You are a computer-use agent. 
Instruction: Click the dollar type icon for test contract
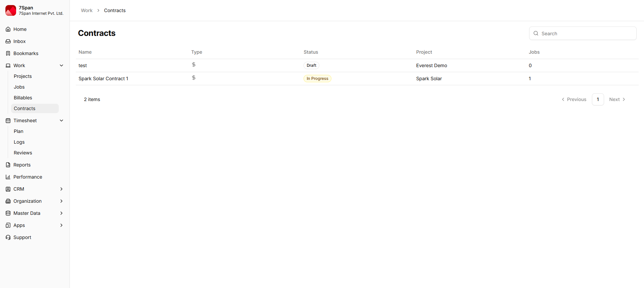(194, 64)
